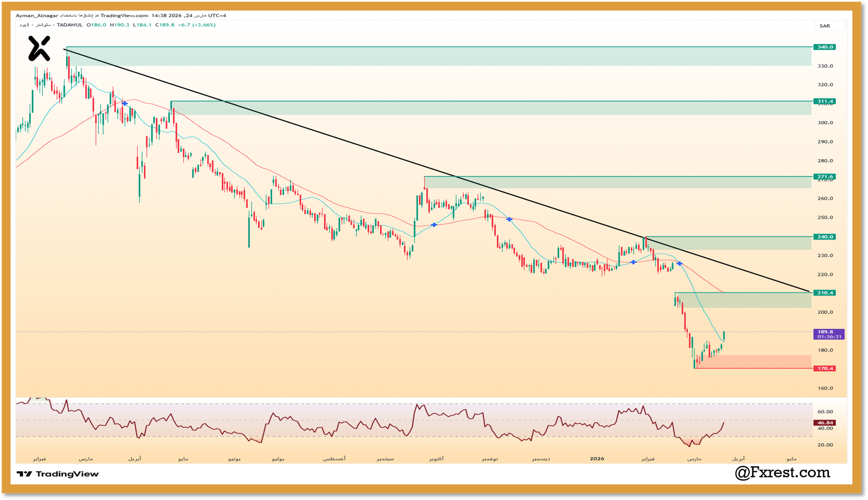Open the @Fxrest.com link

782,473
